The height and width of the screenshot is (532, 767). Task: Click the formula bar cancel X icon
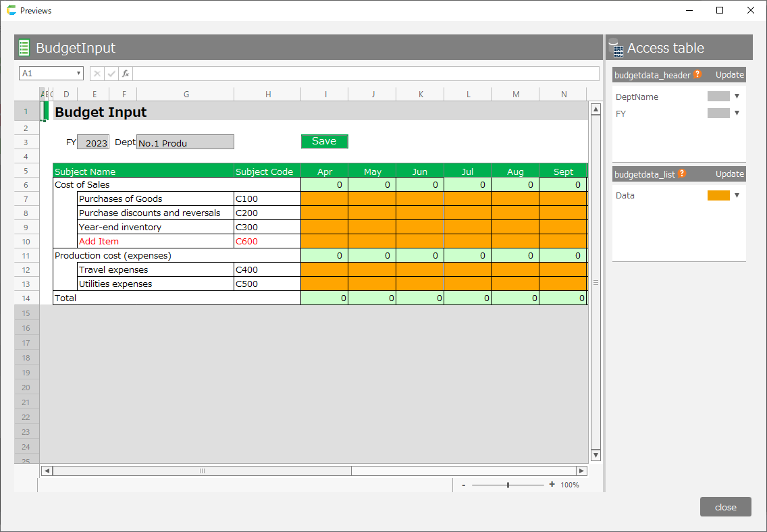(97, 74)
